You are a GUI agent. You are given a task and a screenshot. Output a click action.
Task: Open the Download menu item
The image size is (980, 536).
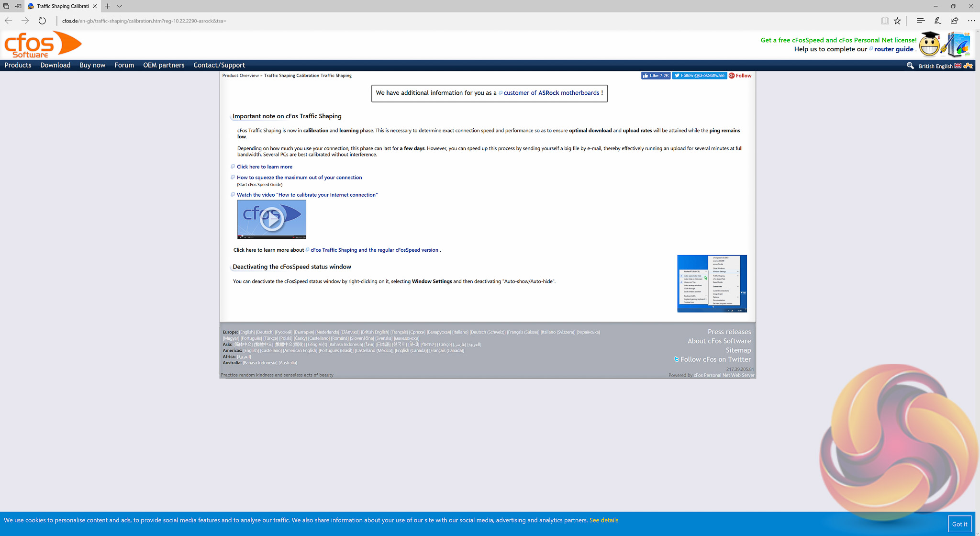(55, 65)
